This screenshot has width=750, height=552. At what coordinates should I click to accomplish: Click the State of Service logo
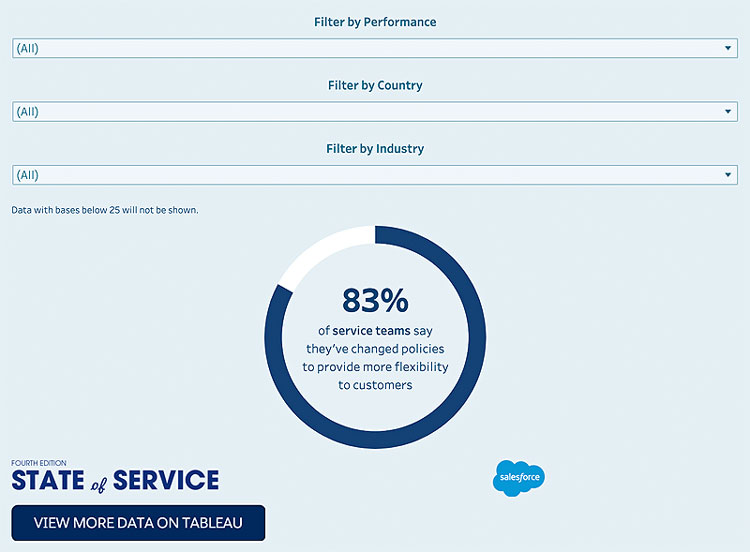(x=115, y=480)
